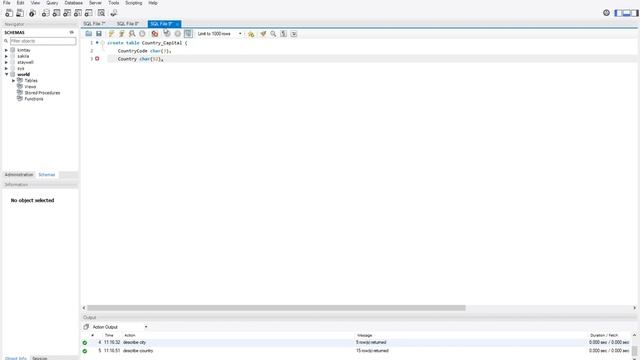Refresh the schemas list icon
Screen dimensions: 640x360
click(x=72, y=32)
